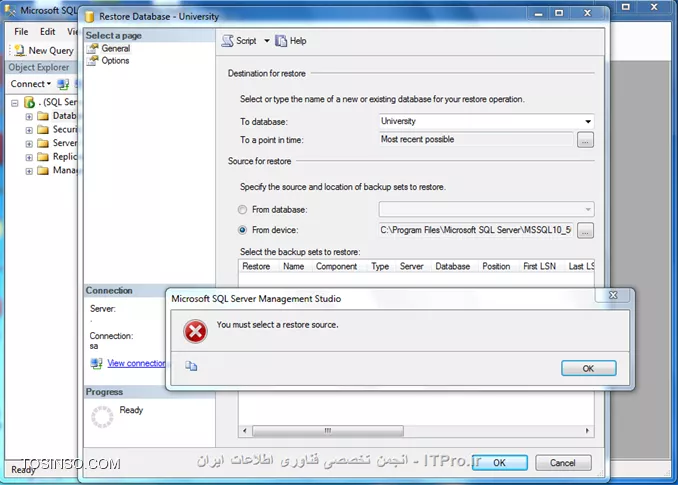Screen dimensions: 678x485
Task: Open the Script dropdown arrow
Action: tap(267, 41)
